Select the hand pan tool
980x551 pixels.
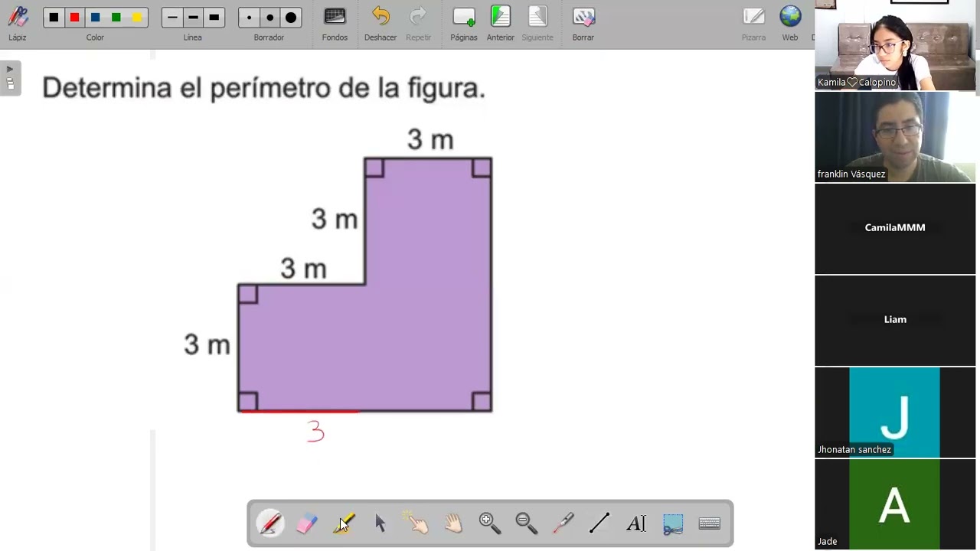pos(453,523)
